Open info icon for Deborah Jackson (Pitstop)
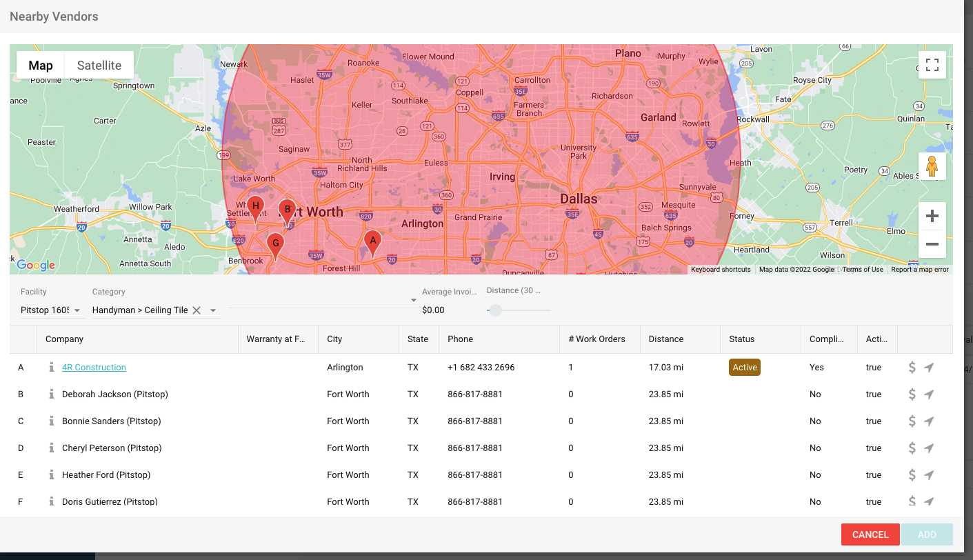This screenshot has width=973, height=560. tap(52, 394)
